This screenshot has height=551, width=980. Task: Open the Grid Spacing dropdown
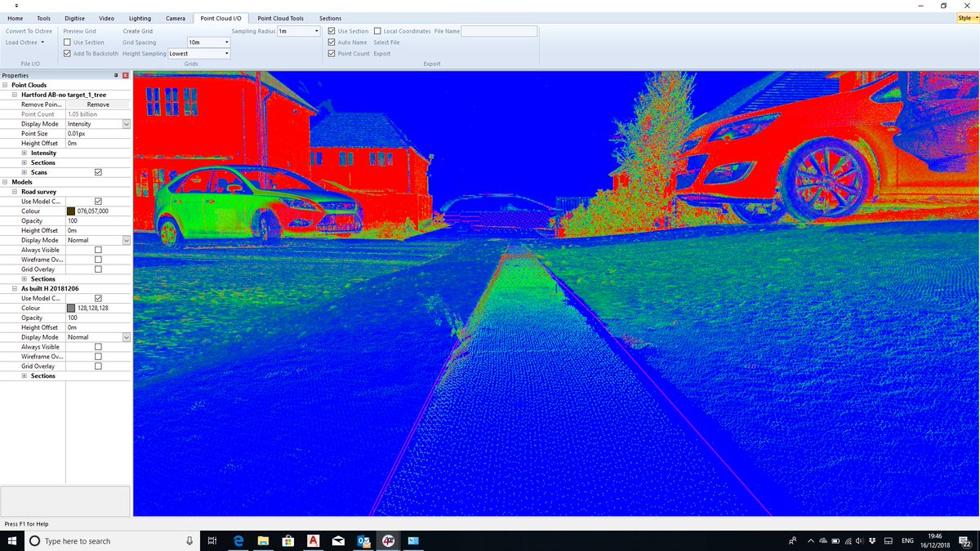pyautogui.click(x=227, y=42)
